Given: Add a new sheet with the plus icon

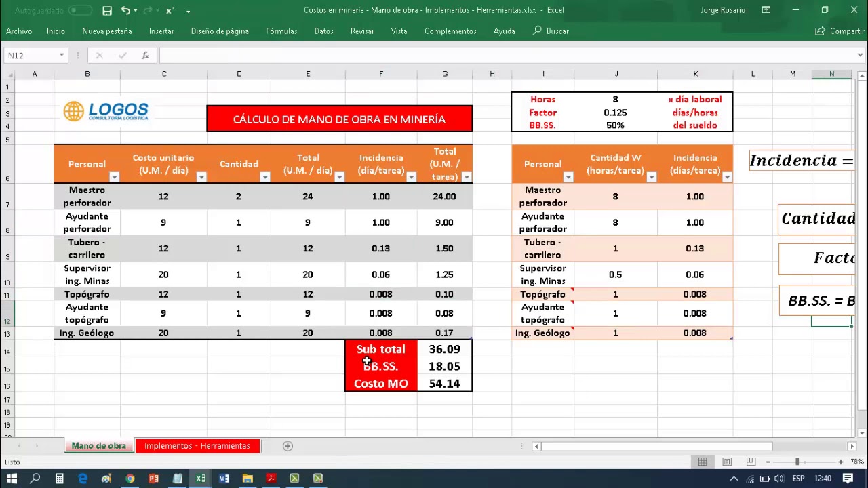Looking at the screenshot, I should pos(288,446).
